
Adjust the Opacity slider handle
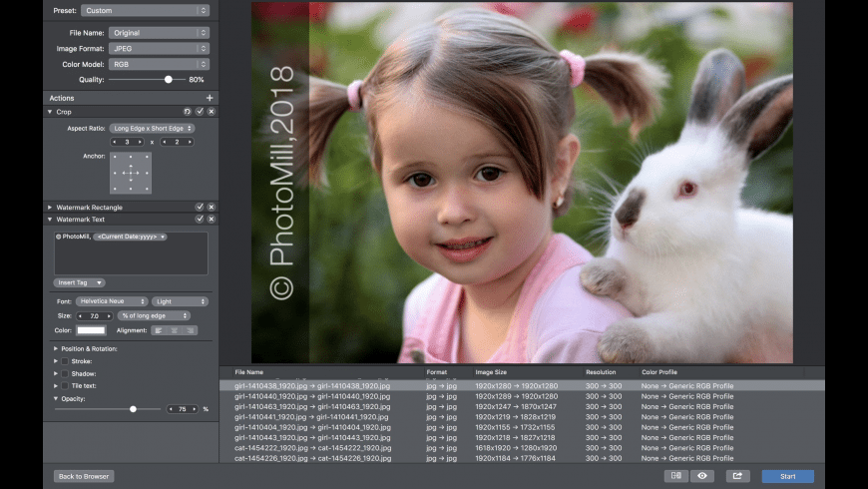click(133, 409)
